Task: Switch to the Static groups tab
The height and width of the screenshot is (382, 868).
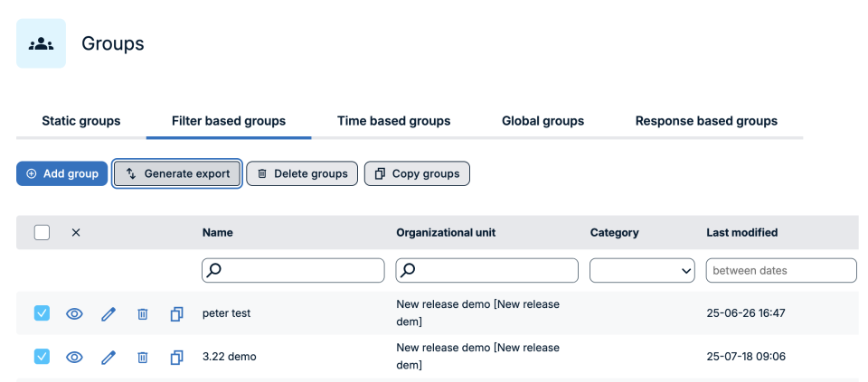Action: click(x=81, y=121)
